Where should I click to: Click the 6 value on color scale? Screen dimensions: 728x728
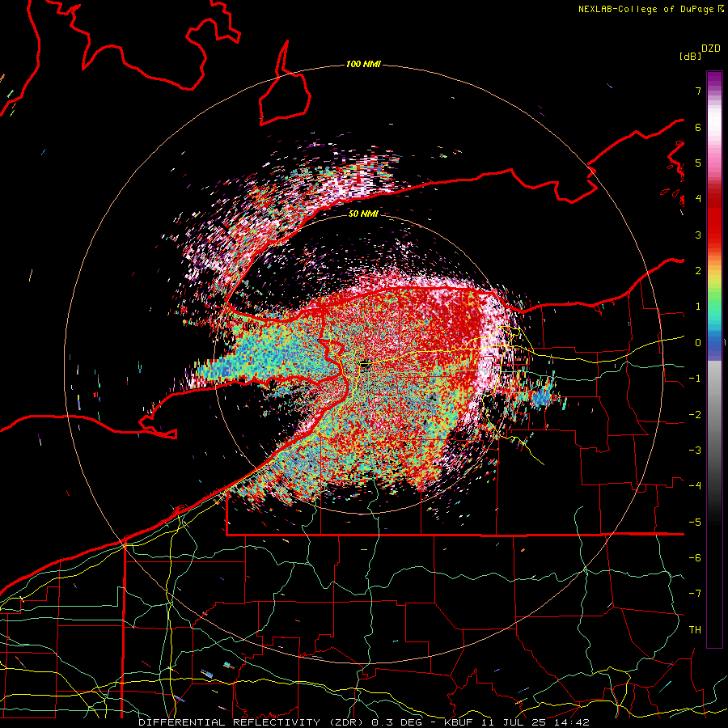(698, 127)
